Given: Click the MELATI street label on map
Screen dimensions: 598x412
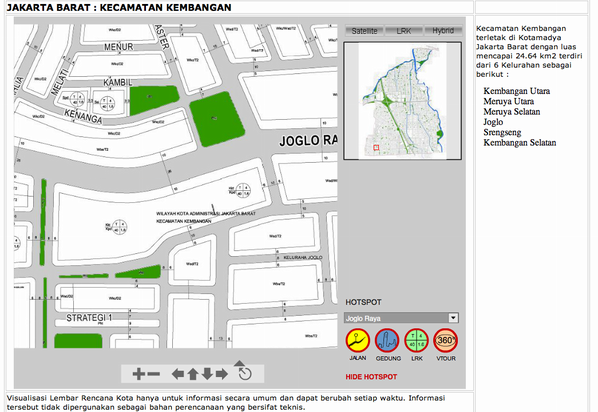Looking at the screenshot, I should point(59,82).
